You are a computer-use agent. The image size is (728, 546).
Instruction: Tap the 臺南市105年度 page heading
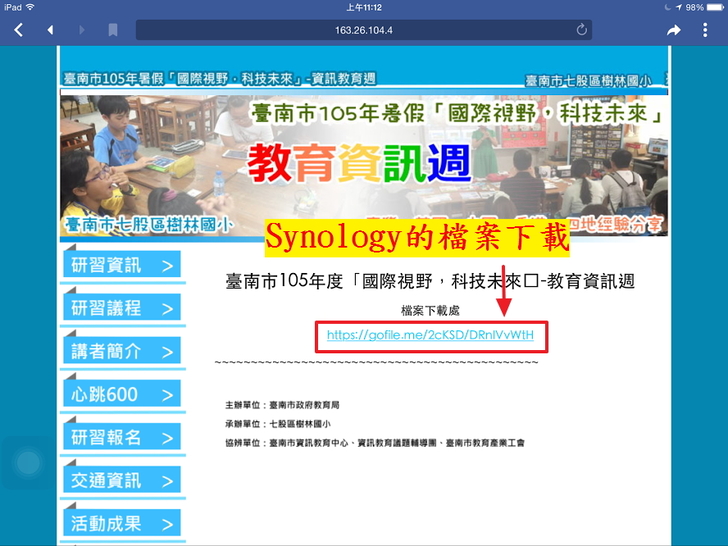(430, 281)
